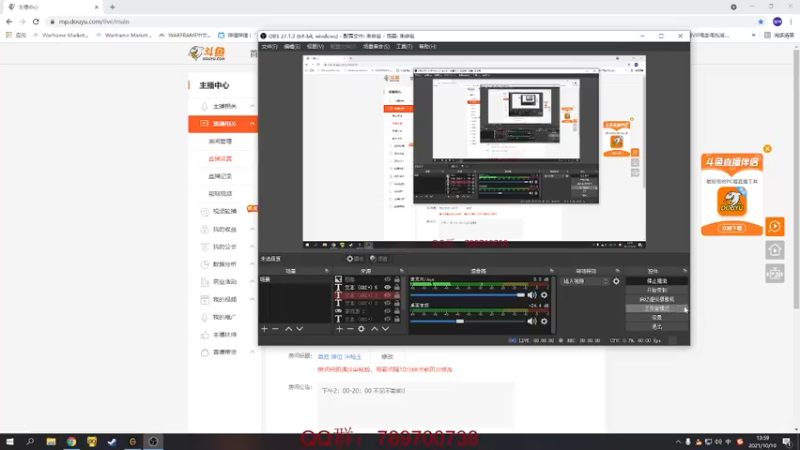800x450 pixels.
Task: Open the Edit menu in OBS
Action: click(x=292, y=46)
